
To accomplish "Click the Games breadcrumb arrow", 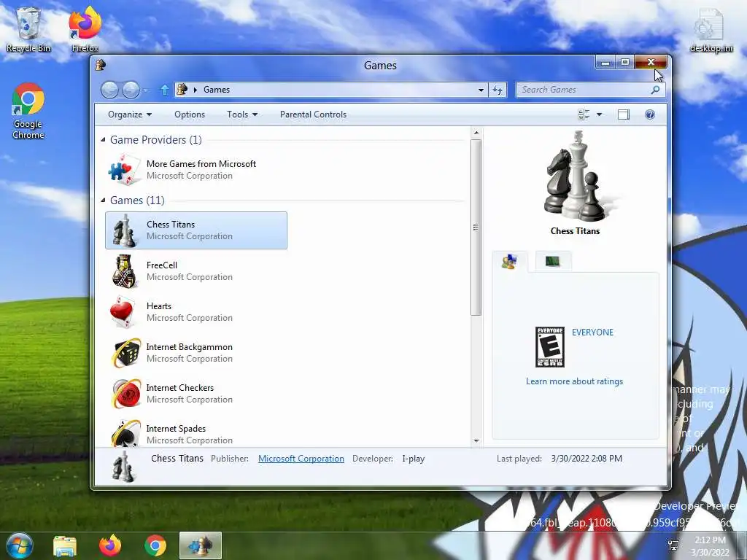I will 196,90.
